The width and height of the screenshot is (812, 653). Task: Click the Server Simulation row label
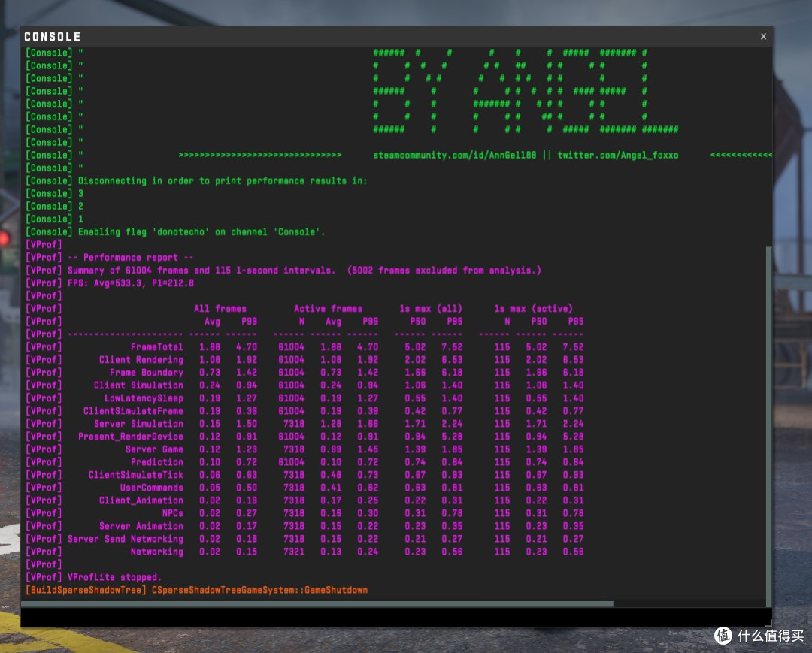tap(138, 423)
